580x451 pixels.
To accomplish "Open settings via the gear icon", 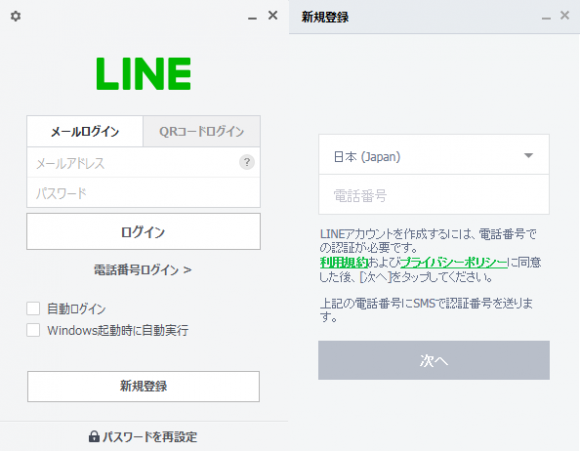I will 16,16.
